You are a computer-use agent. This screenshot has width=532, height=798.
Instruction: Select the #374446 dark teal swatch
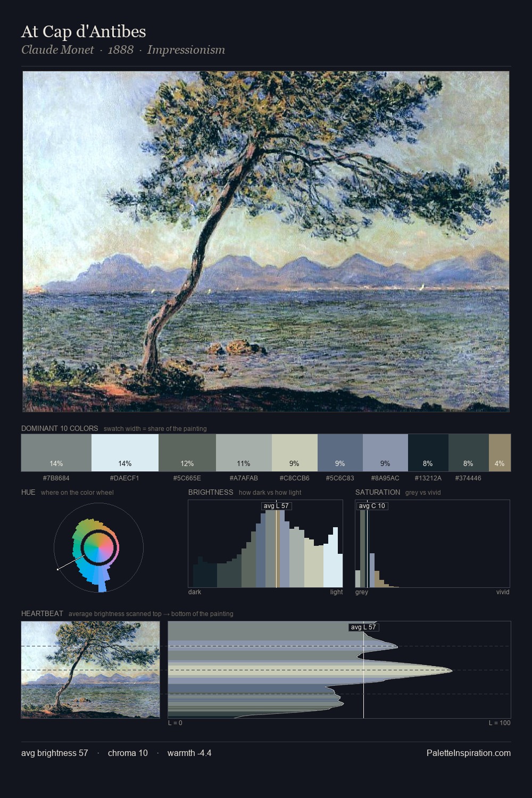(469, 453)
